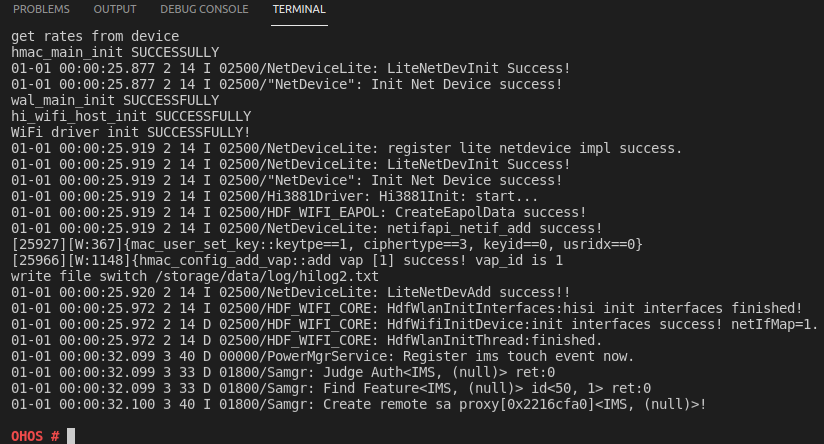Image resolution: width=824 pixels, height=444 pixels.
Task: Activate the TERMINAL tab
Action: (299, 9)
